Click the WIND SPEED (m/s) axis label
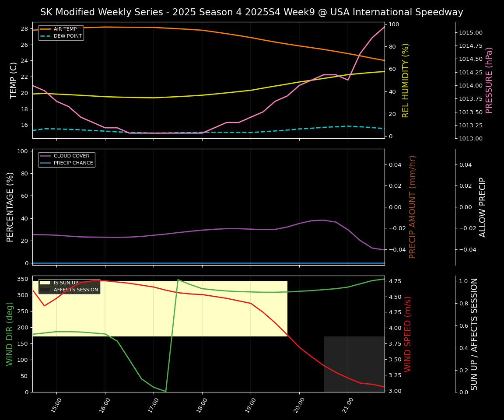Screen dimensions: 504x420 [408, 333]
